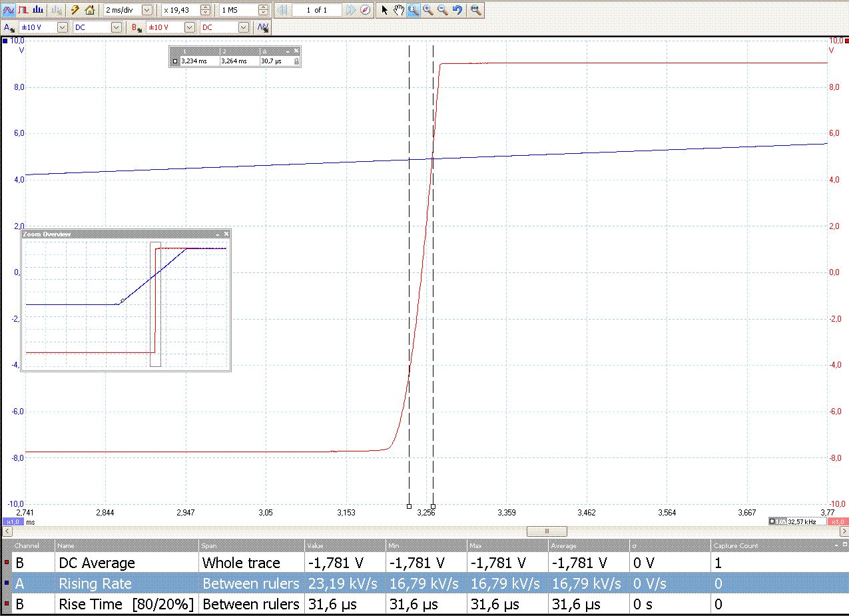Click the Zoom out magnifier icon

pyautogui.click(x=443, y=10)
